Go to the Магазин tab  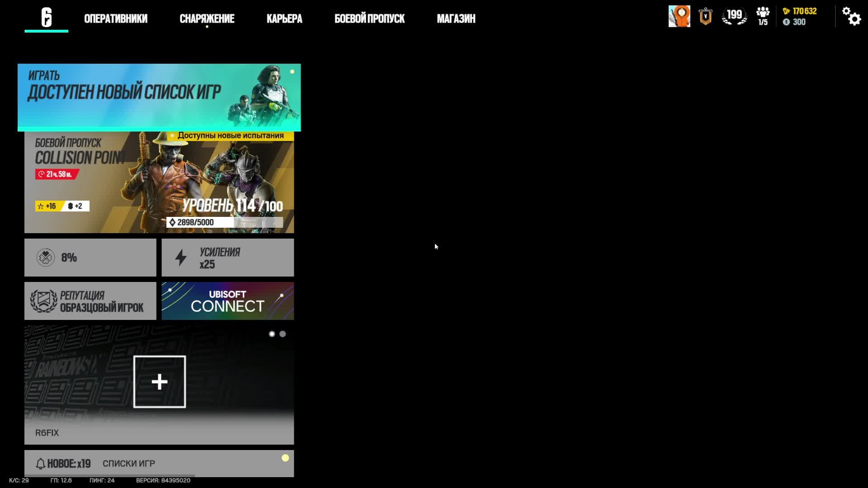[x=456, y=19]
